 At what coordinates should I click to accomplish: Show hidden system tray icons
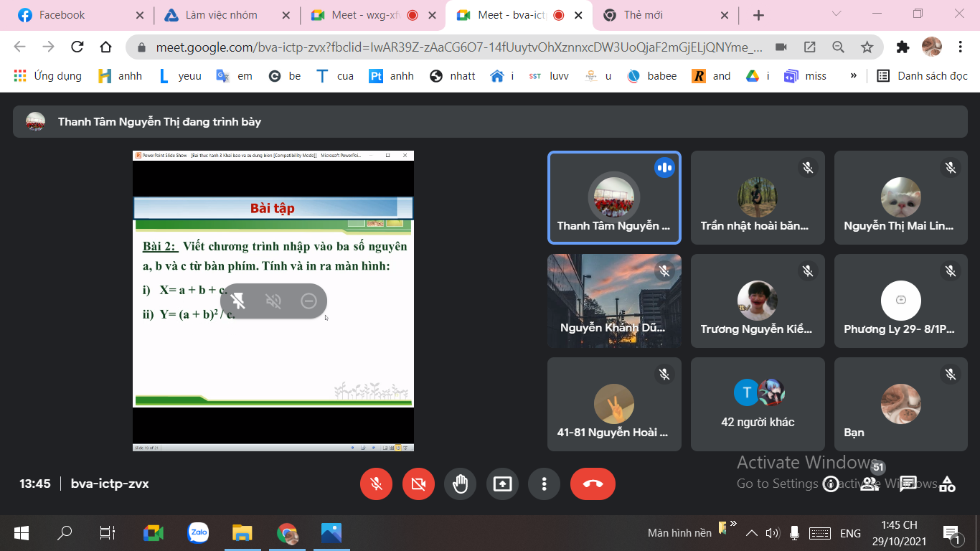pos(752,533)
